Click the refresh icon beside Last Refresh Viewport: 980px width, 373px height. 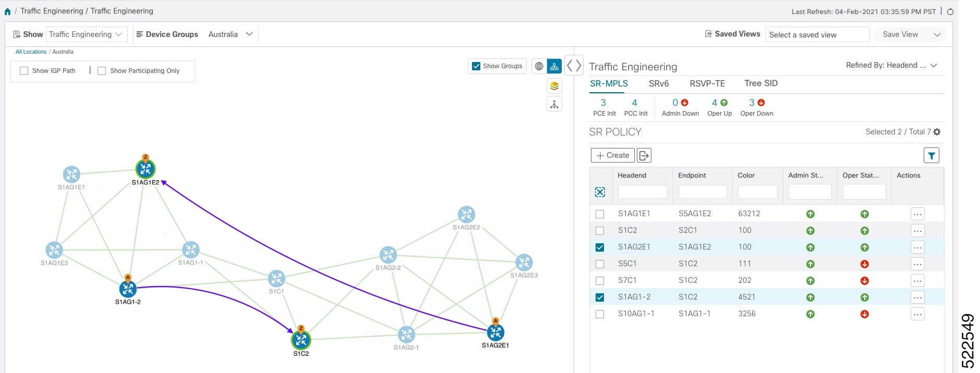[x=950, y=11]
